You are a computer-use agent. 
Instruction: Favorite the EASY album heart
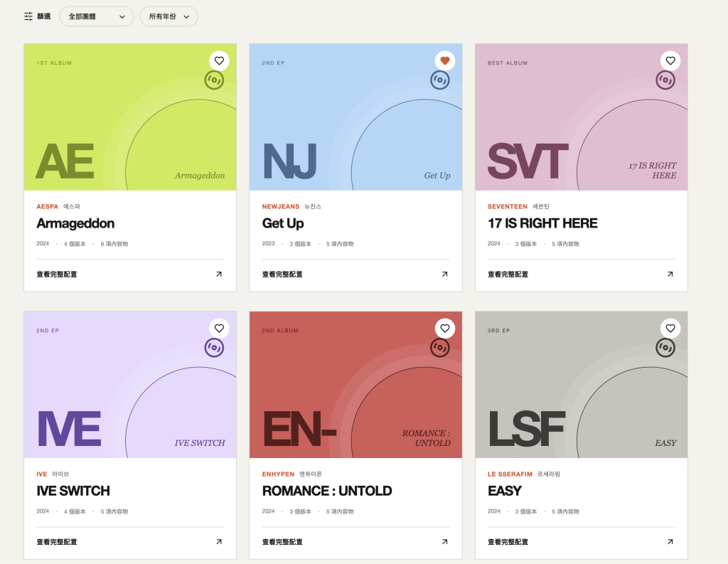coord(670,329)
